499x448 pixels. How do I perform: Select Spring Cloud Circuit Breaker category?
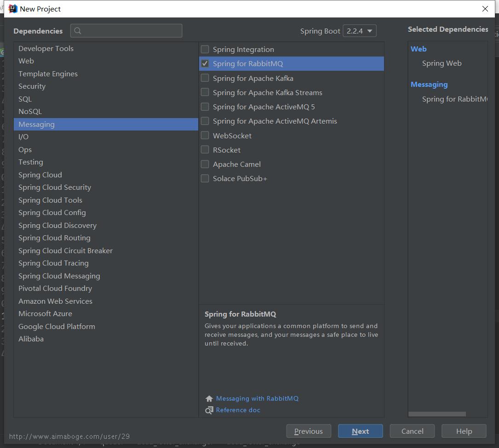(106, 251)
